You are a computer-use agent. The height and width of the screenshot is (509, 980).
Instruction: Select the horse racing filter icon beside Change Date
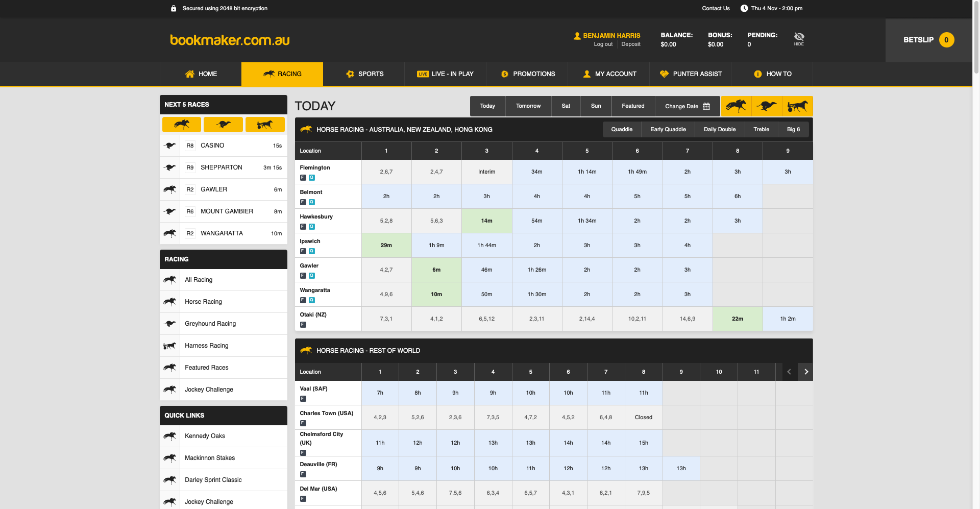pyautogui.click(x=736, y=106)
